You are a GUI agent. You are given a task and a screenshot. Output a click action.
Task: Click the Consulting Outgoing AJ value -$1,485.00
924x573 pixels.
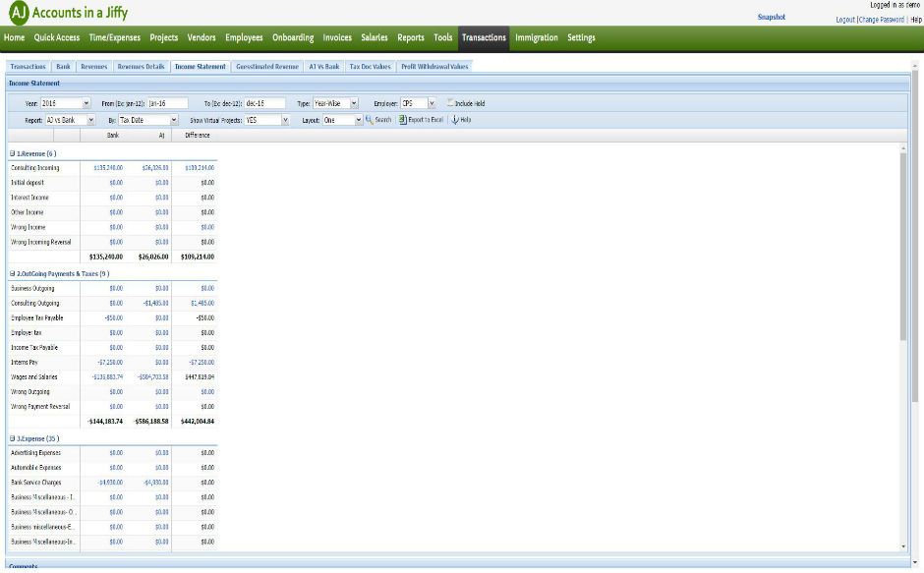pyautogui.click(x=155, y=303)
